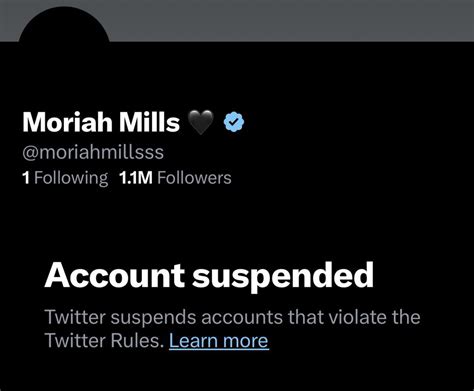The image size is (474, 391).
Task: Select the word Moriah in display name
Action: click(68, 122)
